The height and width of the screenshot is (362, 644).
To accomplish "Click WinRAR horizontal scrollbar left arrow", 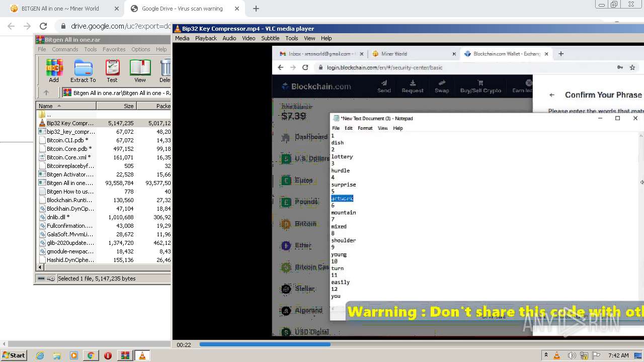I will tap(40, 267).
